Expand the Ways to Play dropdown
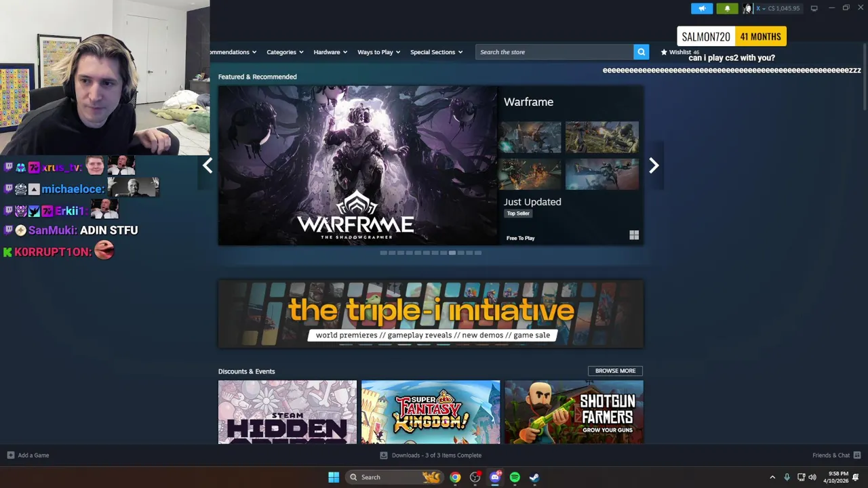This screenshot has width=868, height=488. pyautogui.click(x=379, y=52)
